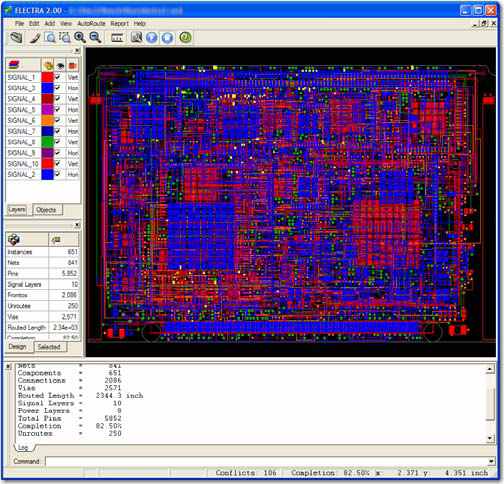Screen dimensions: 504x484
Task: Toggle visibility checkbox for SIGNAL_1
Action: tap(58, 77)
